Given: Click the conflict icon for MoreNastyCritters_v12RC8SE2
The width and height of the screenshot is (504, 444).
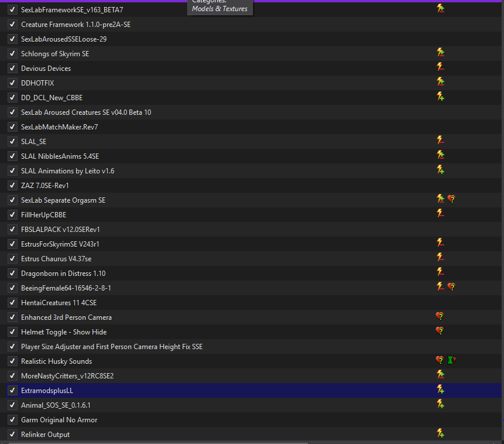Looking at the screenshot, I should coord(440,374).
